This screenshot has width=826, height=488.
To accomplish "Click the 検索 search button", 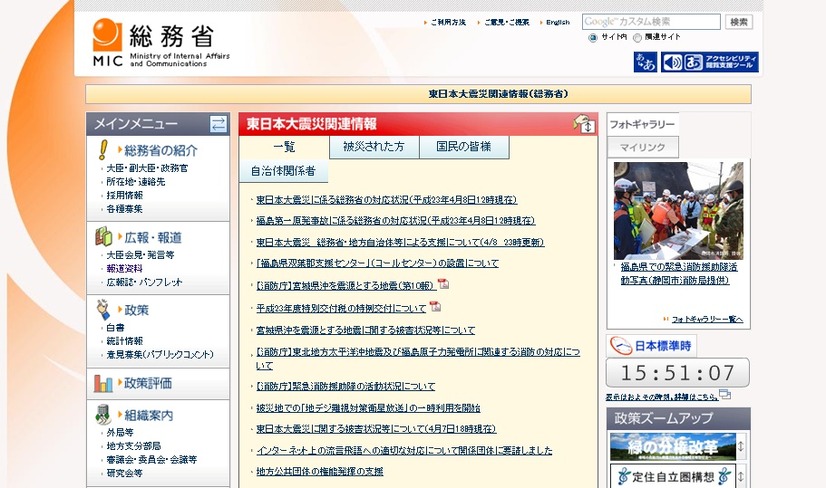I will point(739,22).
